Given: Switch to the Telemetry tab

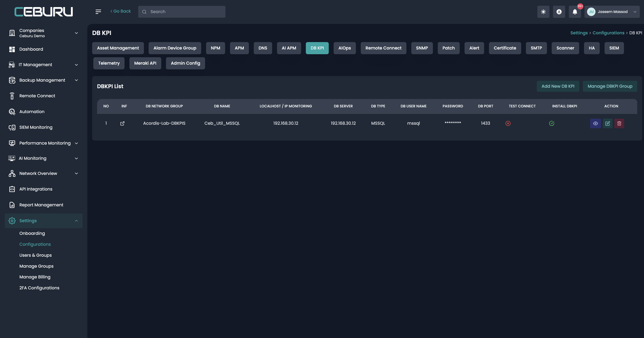Looking at the screenshot, I should coord(109,63).
